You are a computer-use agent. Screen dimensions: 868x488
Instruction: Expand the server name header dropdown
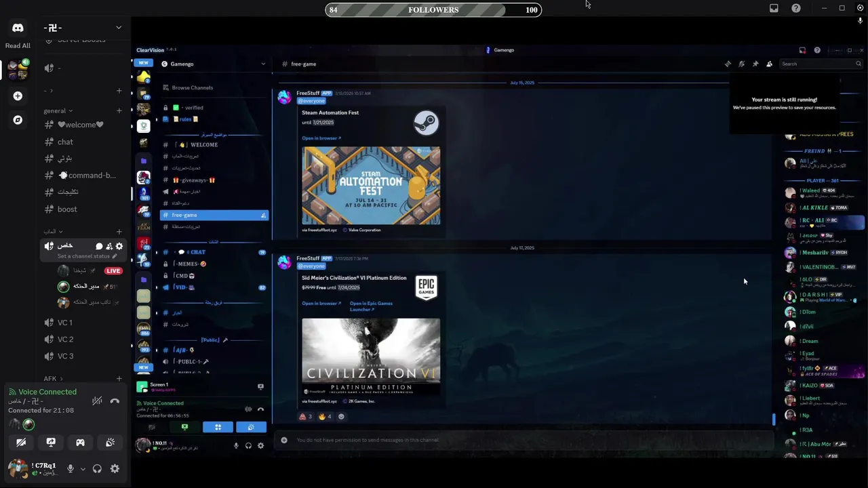tap(119, 27)
